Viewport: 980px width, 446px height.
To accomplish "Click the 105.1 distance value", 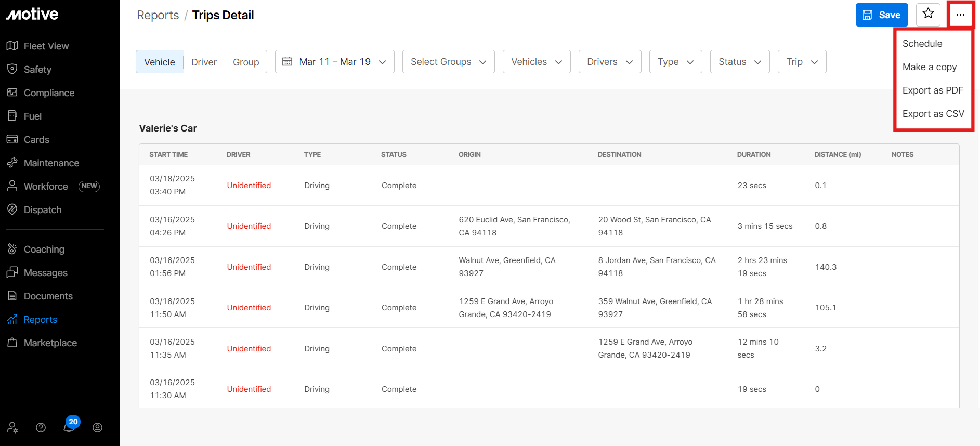I will coord(826,307).
